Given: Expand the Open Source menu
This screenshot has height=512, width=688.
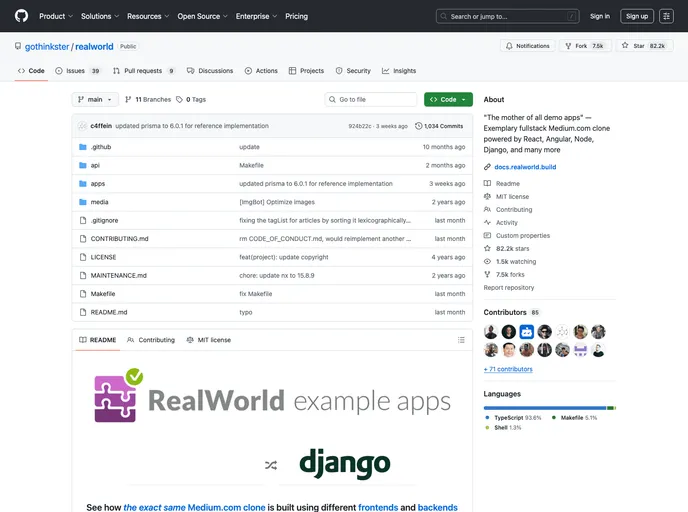Looking at the screenshot, I should point(202,16).
